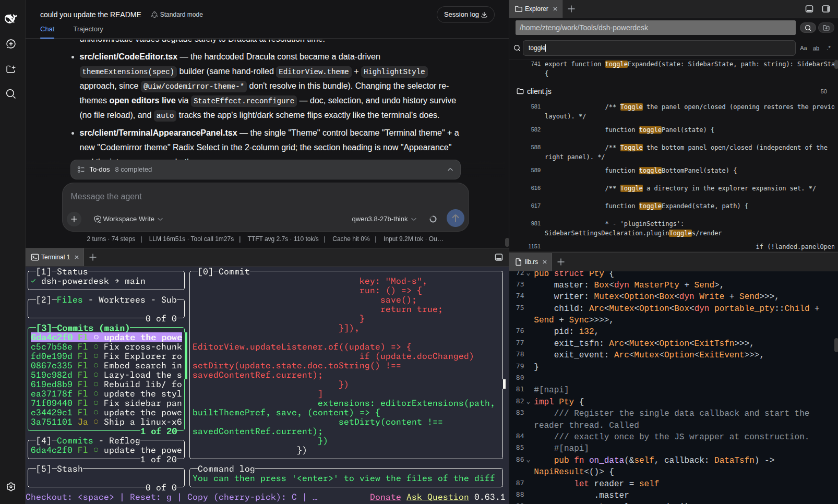838x504 pixels.
Task: Maximize the terminal panel
Action: pyautogui.click(x=499, y=257)
